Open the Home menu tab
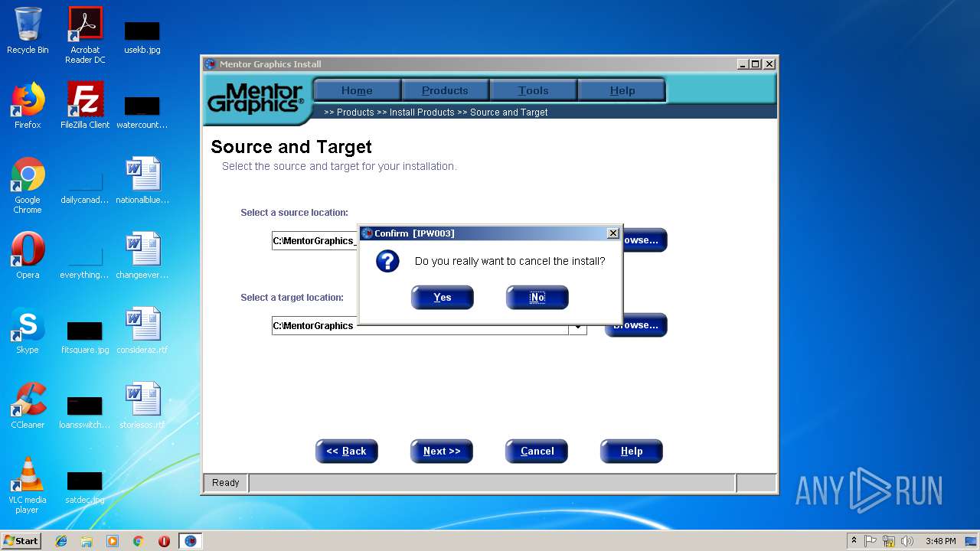Screen dimensions: 980x551 point(357,90)
